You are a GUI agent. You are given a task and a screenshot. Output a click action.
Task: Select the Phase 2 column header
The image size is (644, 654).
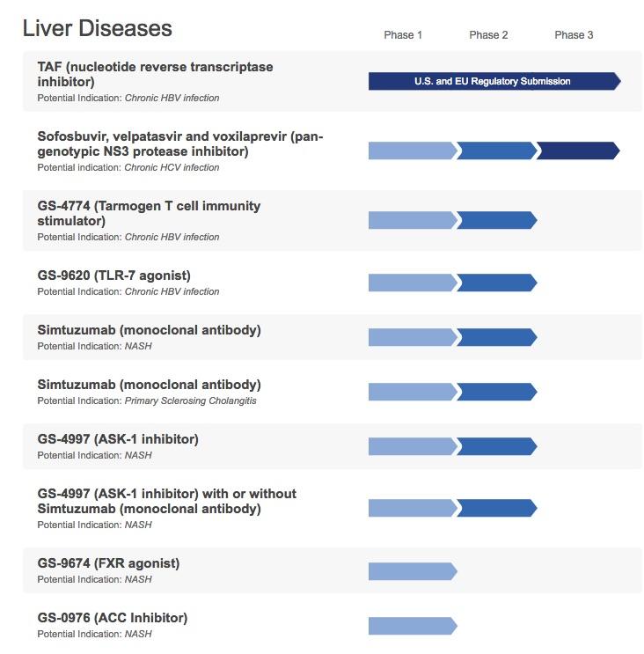coord(488,35)
